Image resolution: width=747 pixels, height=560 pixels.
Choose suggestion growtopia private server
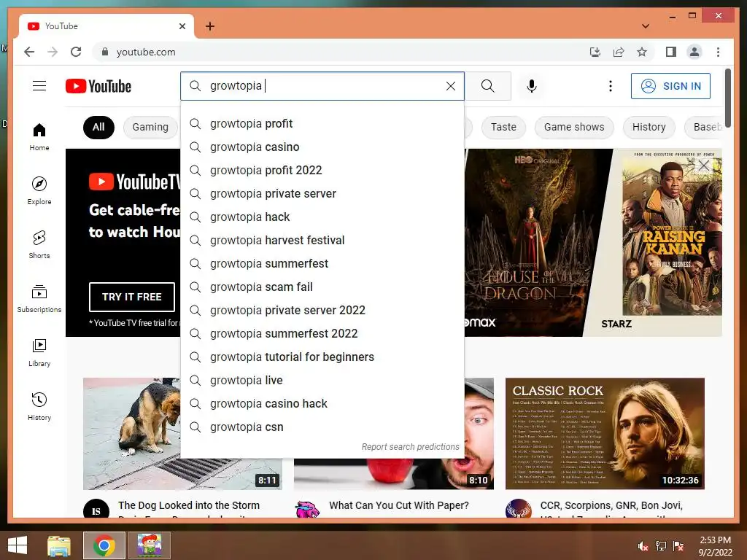[322, 194]
